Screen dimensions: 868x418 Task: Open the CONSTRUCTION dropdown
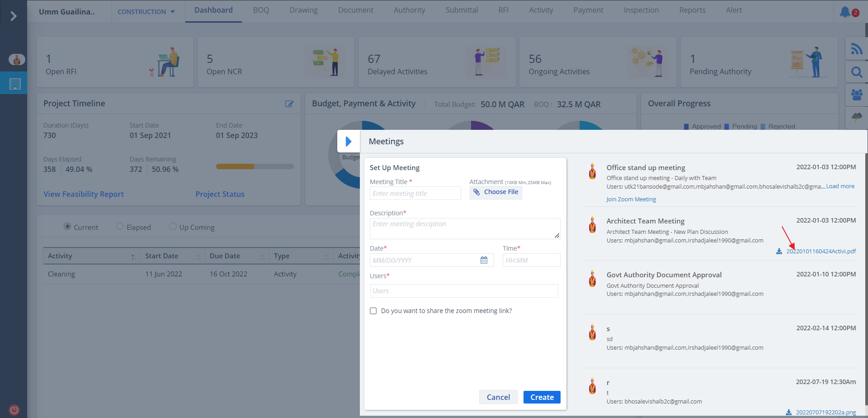coord(146,12)
